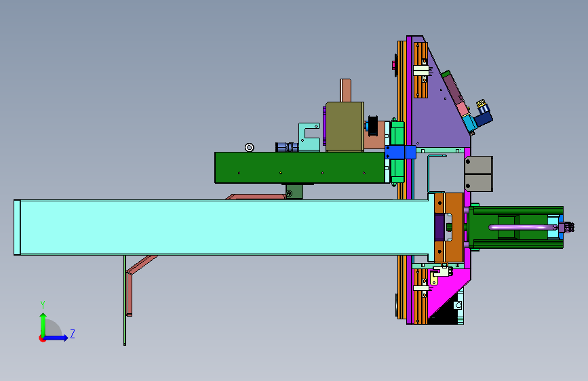This screenshot has width=588, height=381.
Task: Select the small white ring above green block
Action: 250,147
